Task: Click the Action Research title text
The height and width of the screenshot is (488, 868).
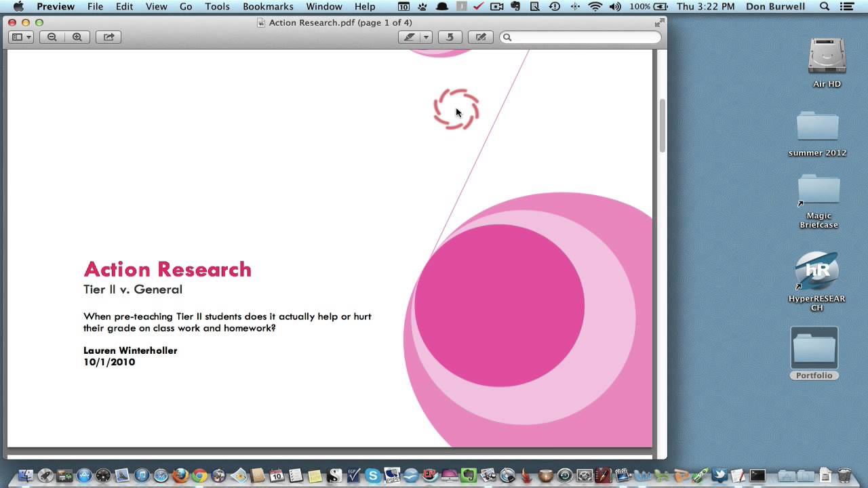Action: pos(167,269)
